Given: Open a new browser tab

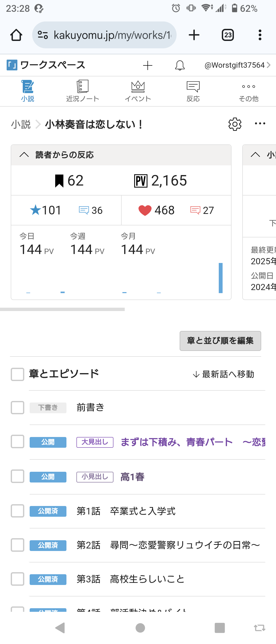Looking at the screenshot, I should 194,35.
